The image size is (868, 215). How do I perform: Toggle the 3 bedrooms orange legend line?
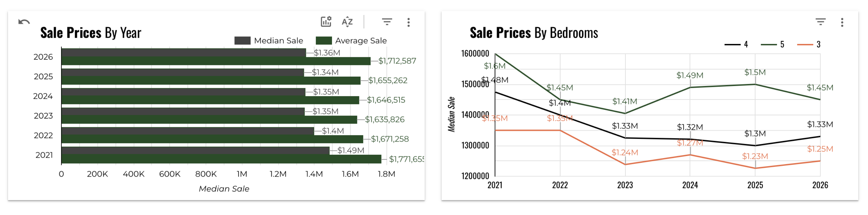coord(805,44)
